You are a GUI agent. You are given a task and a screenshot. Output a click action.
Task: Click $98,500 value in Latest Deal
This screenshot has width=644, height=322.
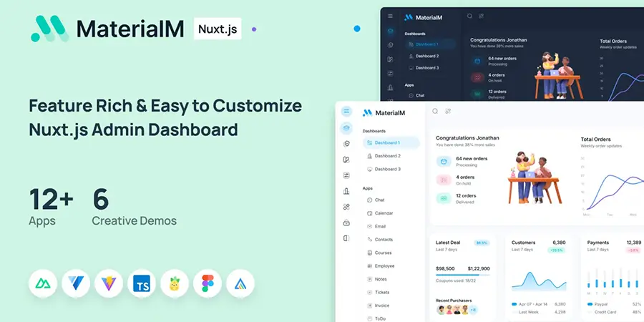(445, 268)
